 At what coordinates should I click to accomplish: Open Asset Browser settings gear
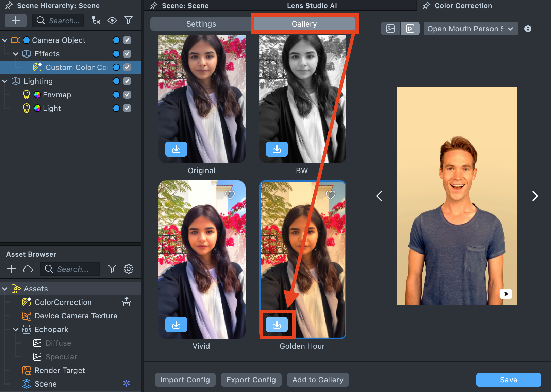pos(129,269)
